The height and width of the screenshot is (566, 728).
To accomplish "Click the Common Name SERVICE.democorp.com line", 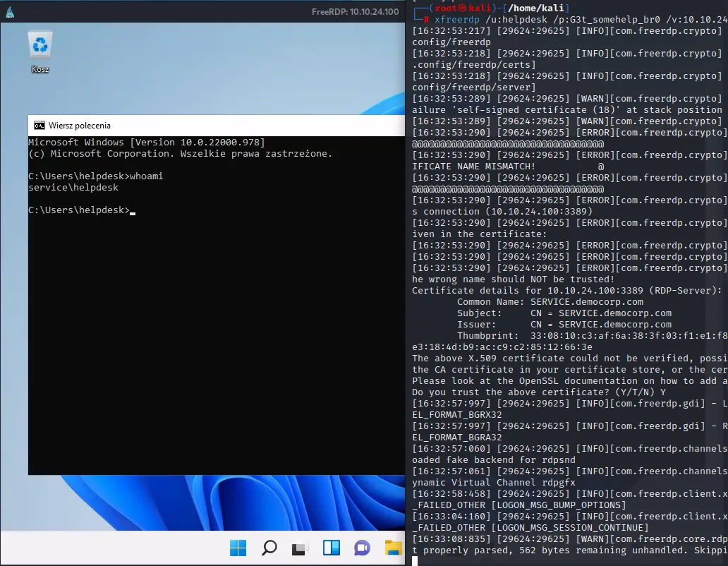I will pyautogui.click(x=550, y=301).
